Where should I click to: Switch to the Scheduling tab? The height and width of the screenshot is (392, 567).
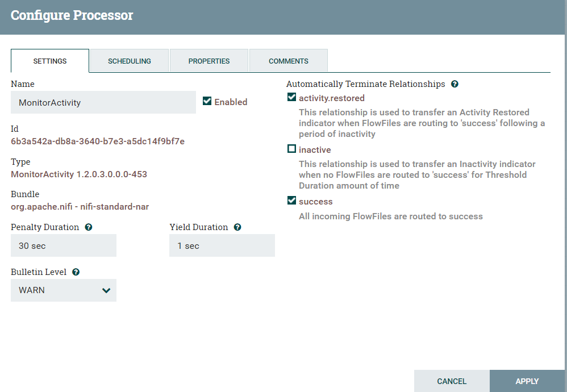click(129, 61)
